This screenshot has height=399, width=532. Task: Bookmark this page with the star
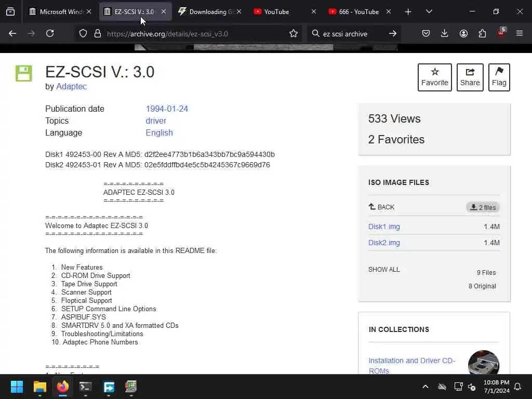(x=294, y=34)
